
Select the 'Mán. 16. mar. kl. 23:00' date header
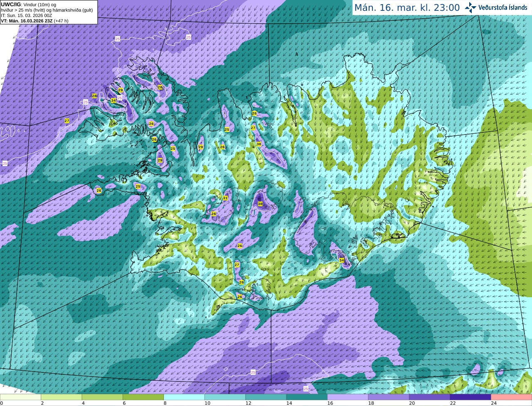pyautogui.click(x=407, y=8)
